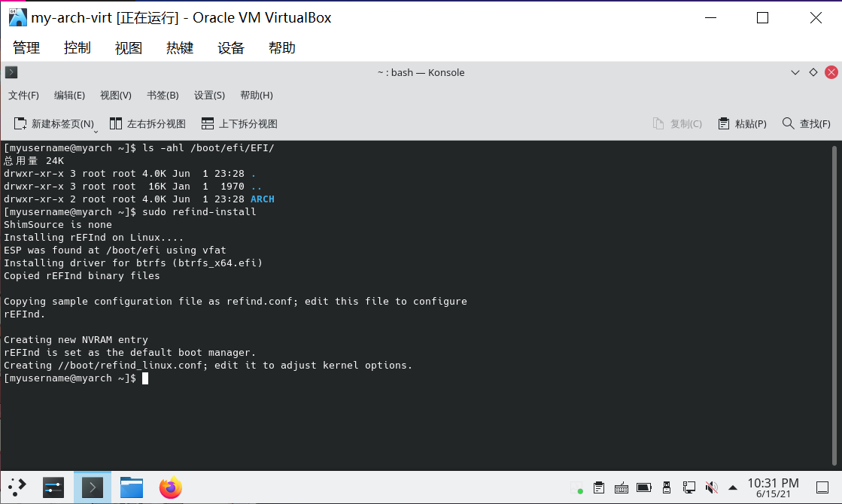Screen dimensions: 842x504
Task: Expand hidden system tray icons arrow
Action: tap(733, 487)
